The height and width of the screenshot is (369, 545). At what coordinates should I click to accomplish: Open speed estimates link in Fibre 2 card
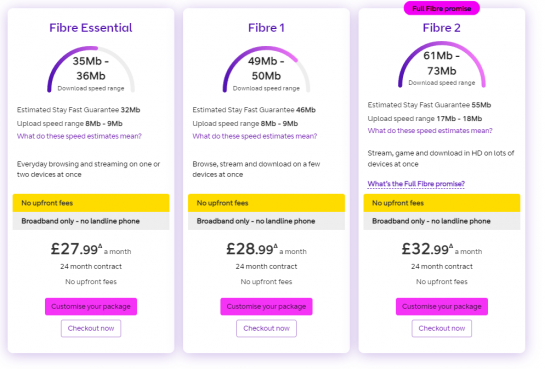click(430, 131)
